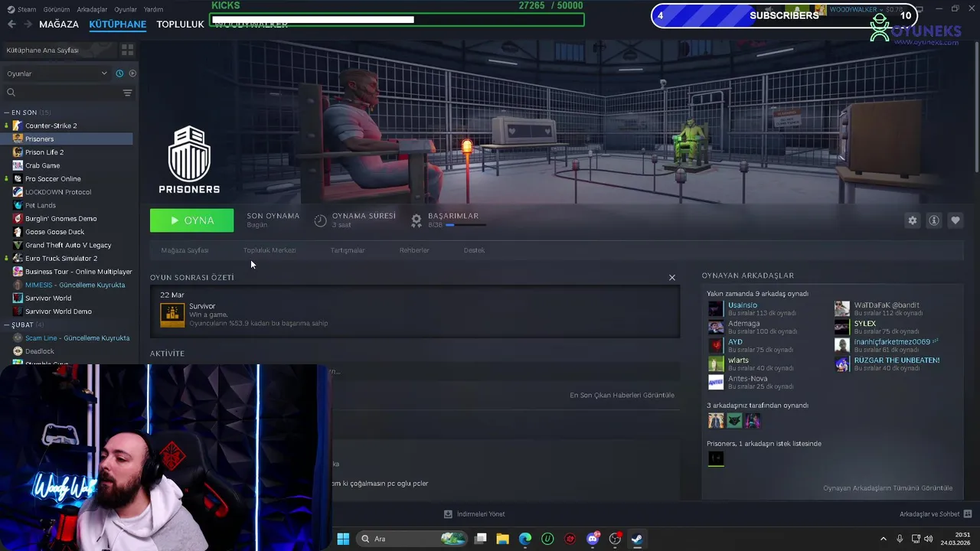
Task: Collapse the EN SON group
Action: [7, 112]
